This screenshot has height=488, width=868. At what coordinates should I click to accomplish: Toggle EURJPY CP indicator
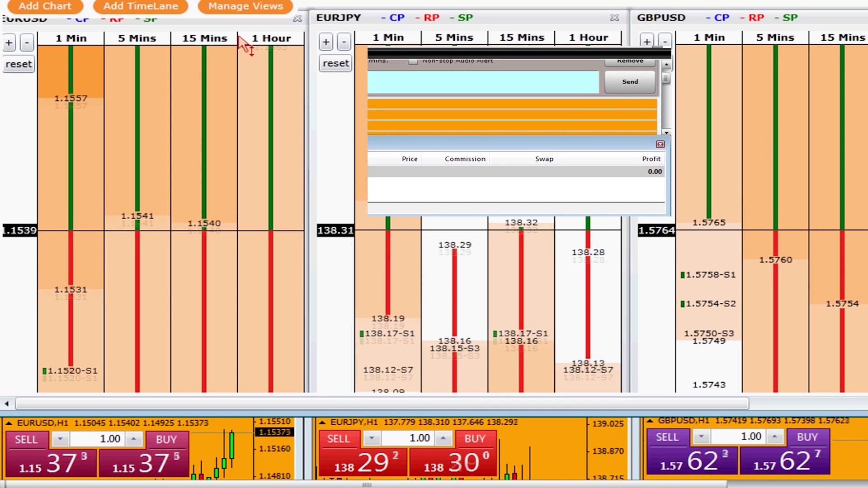393,18
